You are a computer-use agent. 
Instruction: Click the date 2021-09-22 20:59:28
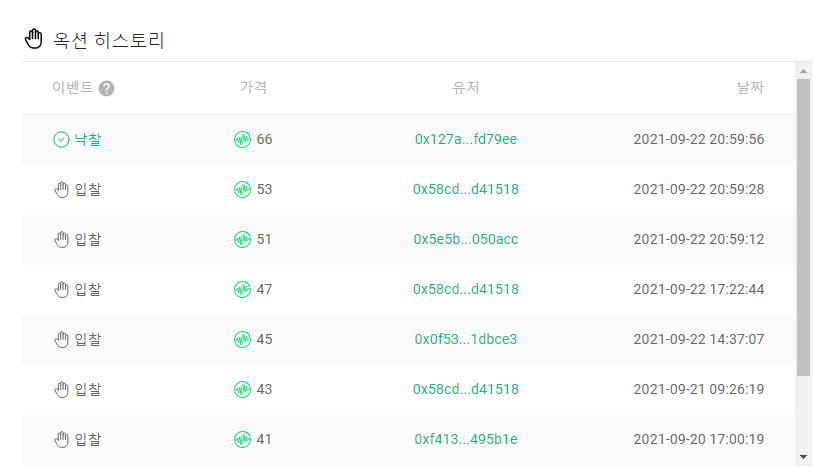coord(698,189)
